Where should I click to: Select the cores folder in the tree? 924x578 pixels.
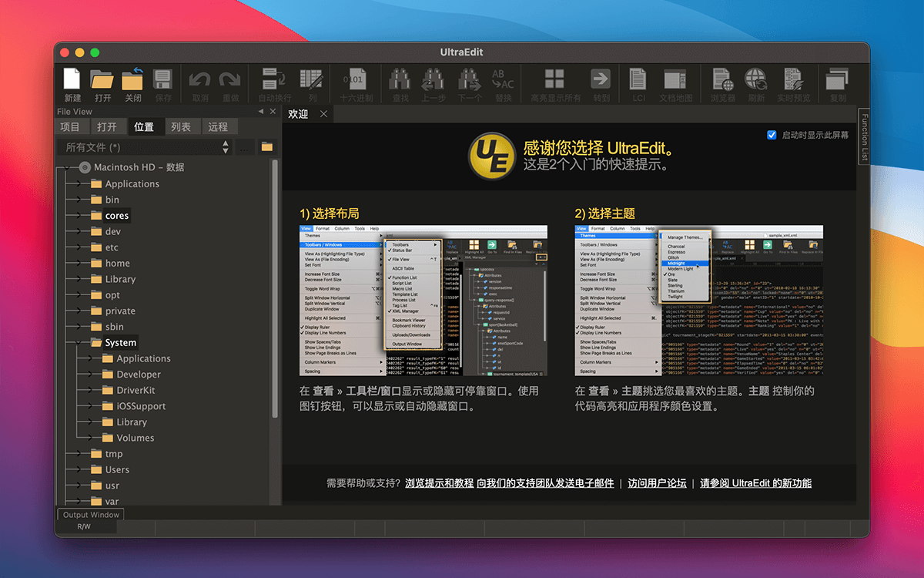[x=117, y=216]
